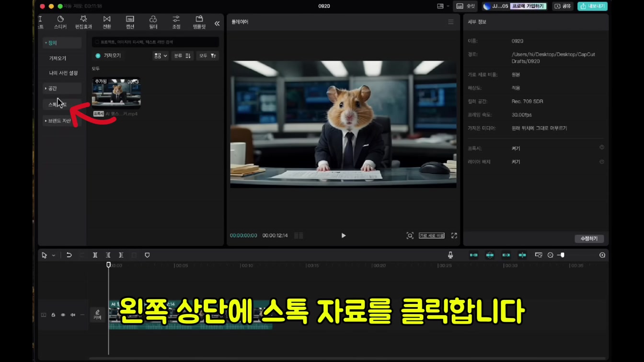
Task: Open the player panel hamburger menu
Action: tap(451, 22)
